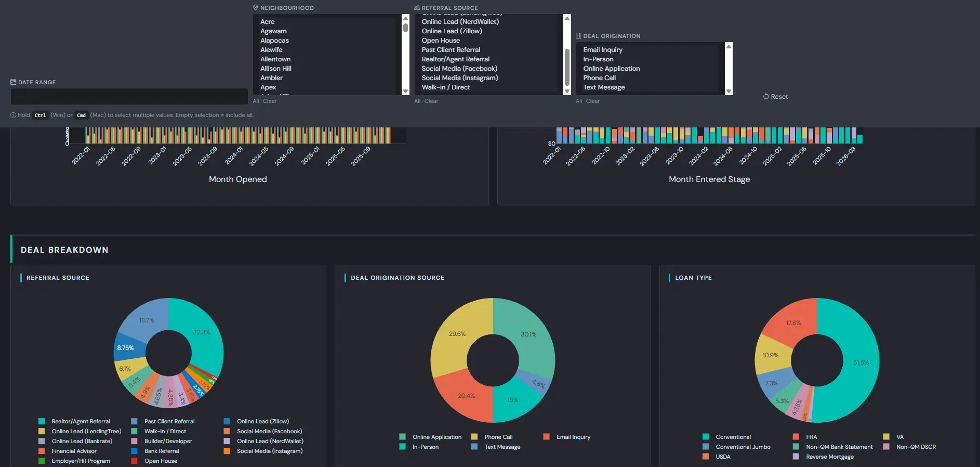Click the map pin icon beside Neighbourhood
The height and width of the screenshot is (467, 980).
(x=256, y=8)
